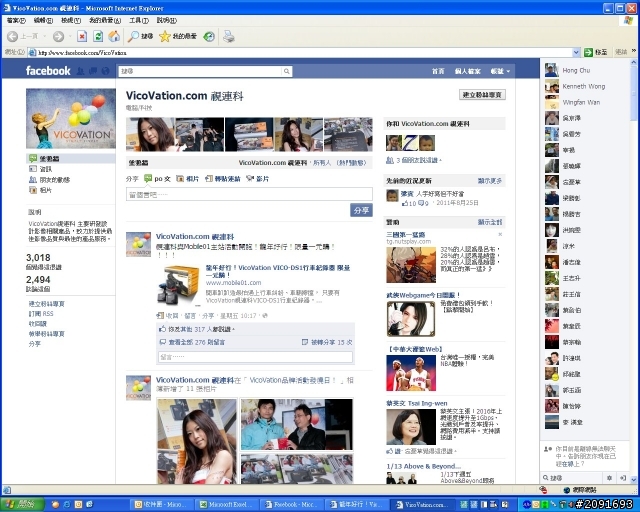Open the chat sidebar settings gear icon

coord(609,477)
